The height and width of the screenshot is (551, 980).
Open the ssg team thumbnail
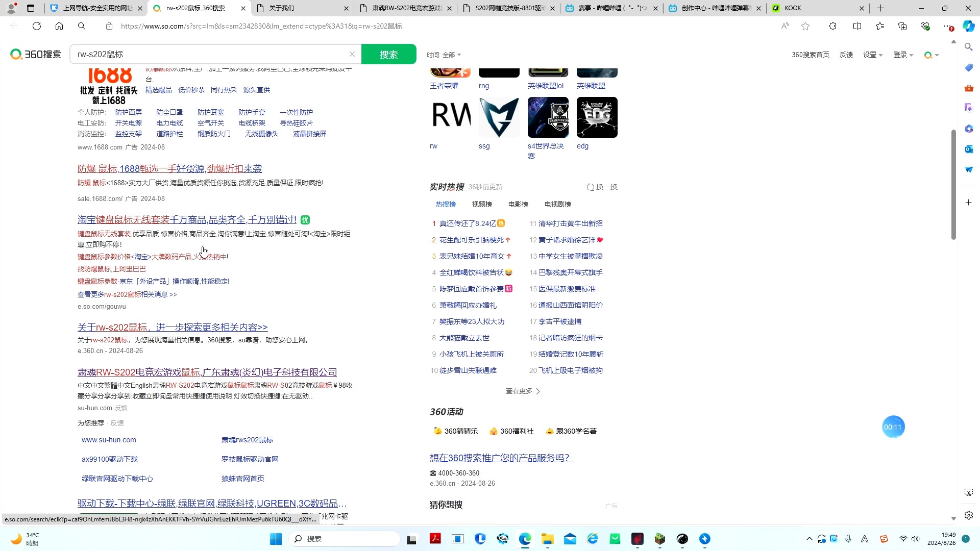499,117
